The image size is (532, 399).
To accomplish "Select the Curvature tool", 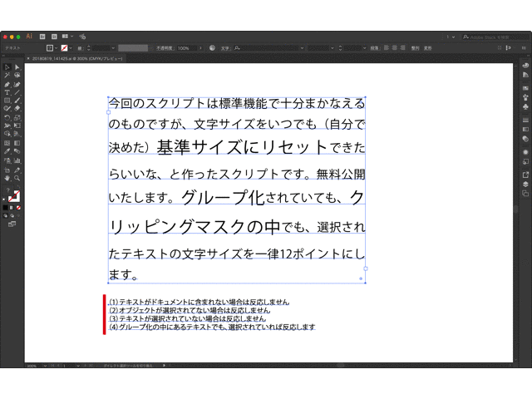I will [17, 84].
